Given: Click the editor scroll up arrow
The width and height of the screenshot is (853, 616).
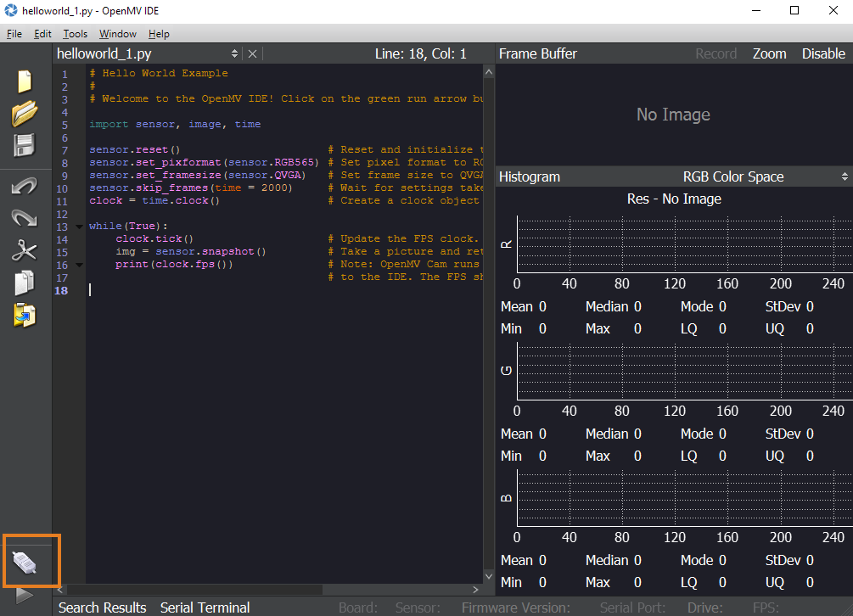Looking at the screenshot, I should (x=489, y=72).
